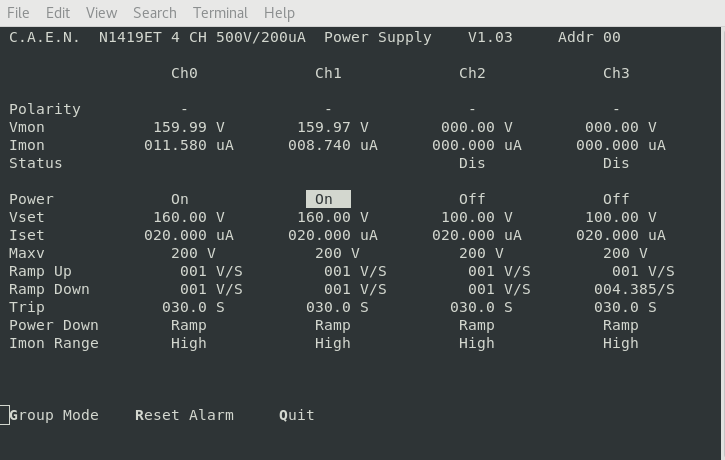This screenshot has width=725, height=460.
Task: Open the Search menu
Action: tap(155, 13)
